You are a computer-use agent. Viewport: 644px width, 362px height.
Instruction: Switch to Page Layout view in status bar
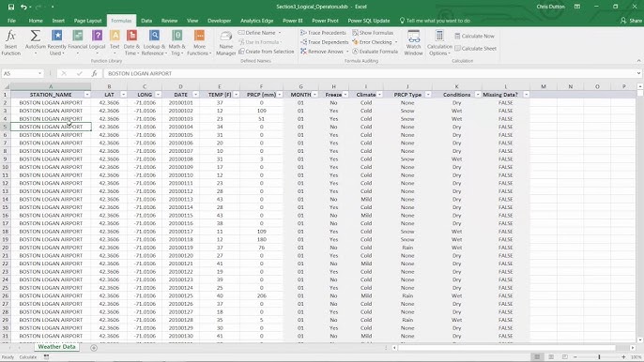[551, 357]
